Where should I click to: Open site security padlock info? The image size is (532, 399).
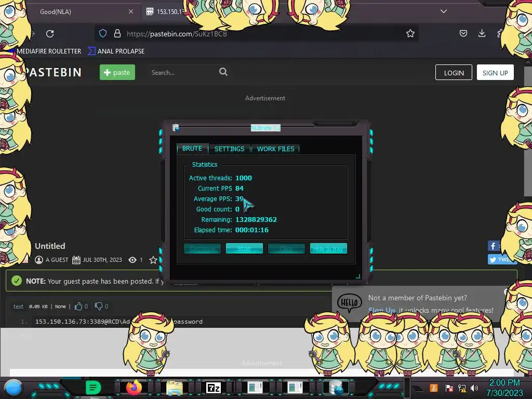[117, 33]
